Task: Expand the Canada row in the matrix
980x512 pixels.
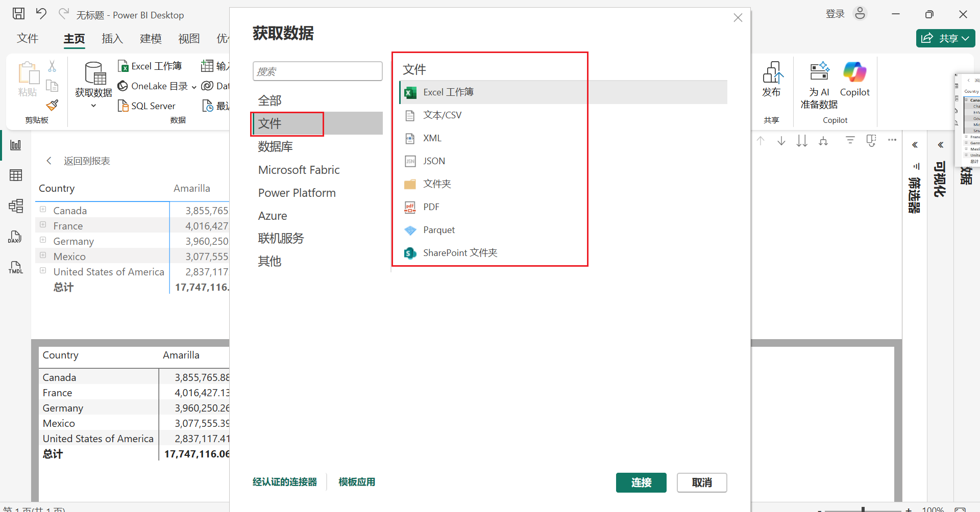Action: (43, 210)
